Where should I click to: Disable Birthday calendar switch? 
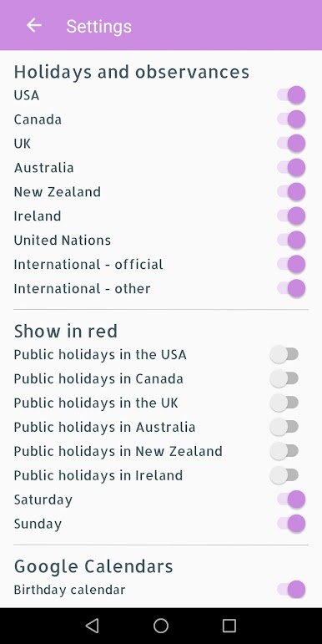tap(291, 590)
